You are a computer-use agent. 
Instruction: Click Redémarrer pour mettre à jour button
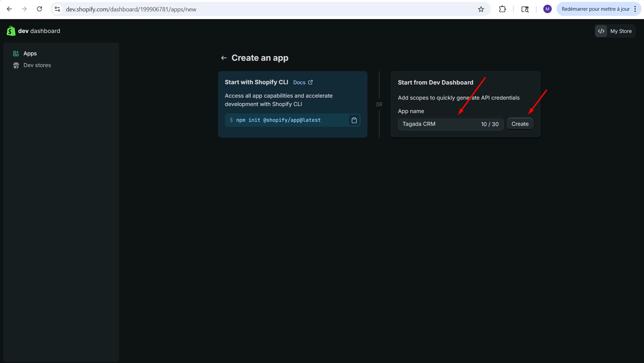[595, 9]
